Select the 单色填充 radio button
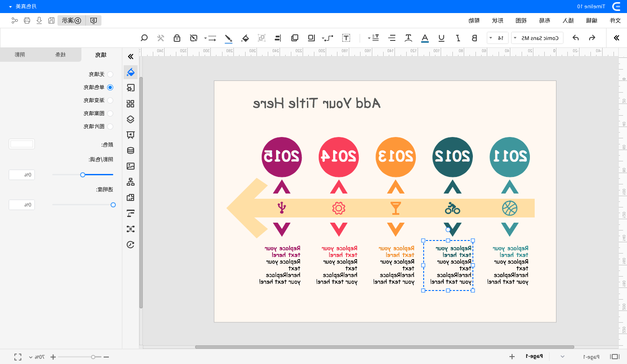627x364 pixels. pos(110,87)
